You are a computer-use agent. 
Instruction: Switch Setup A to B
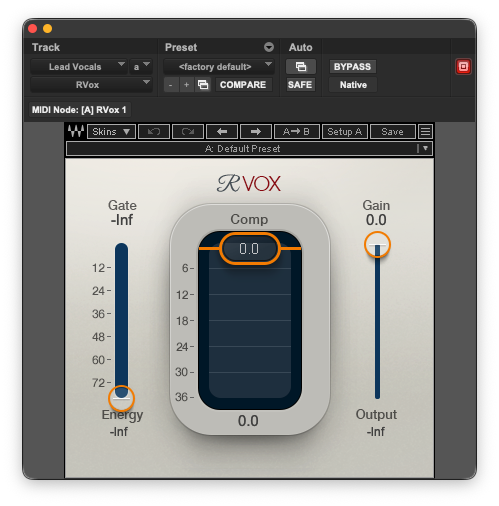[345, 132]
